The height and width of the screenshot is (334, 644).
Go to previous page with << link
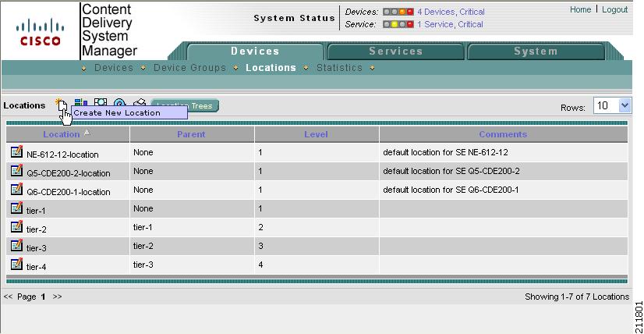[8, 297]
